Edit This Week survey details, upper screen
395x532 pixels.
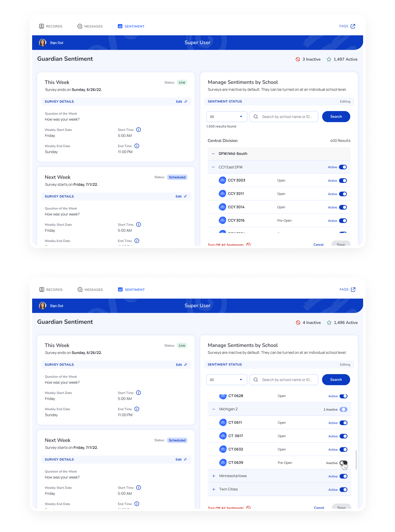click(181, 101)
